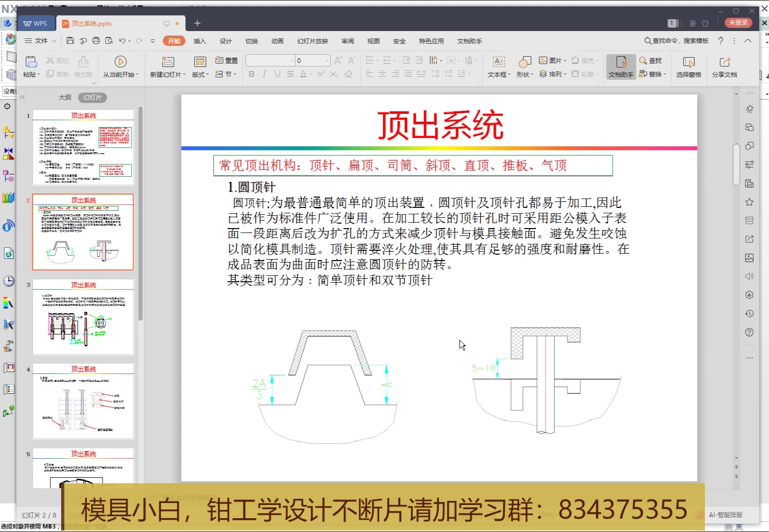This screenshot has height=532, width=769.
Task: Select slide 4 thumbnail
Action: 83,401
